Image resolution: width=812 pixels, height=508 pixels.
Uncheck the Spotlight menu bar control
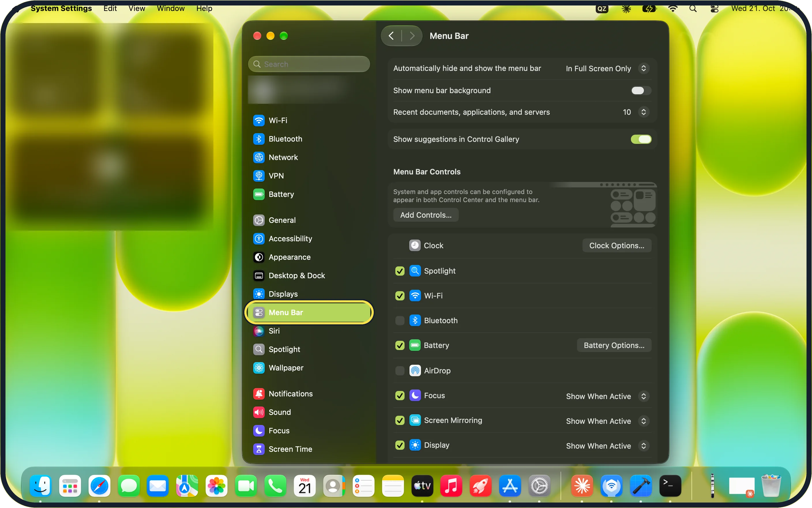tap(400, 271)
